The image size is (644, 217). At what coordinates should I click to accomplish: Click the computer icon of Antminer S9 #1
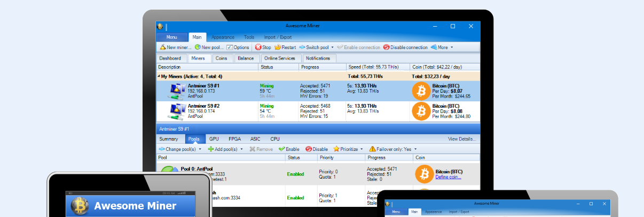[x=177, y=91]
